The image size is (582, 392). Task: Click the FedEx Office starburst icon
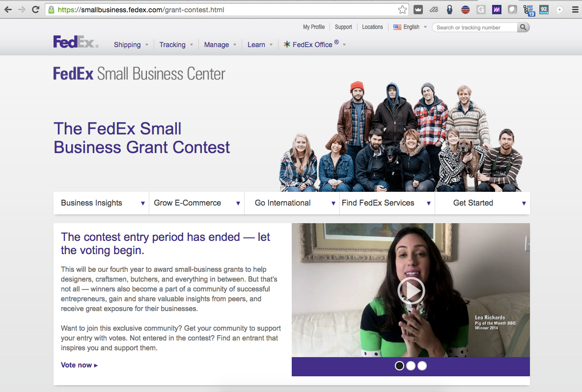click(x=287, y=45)
